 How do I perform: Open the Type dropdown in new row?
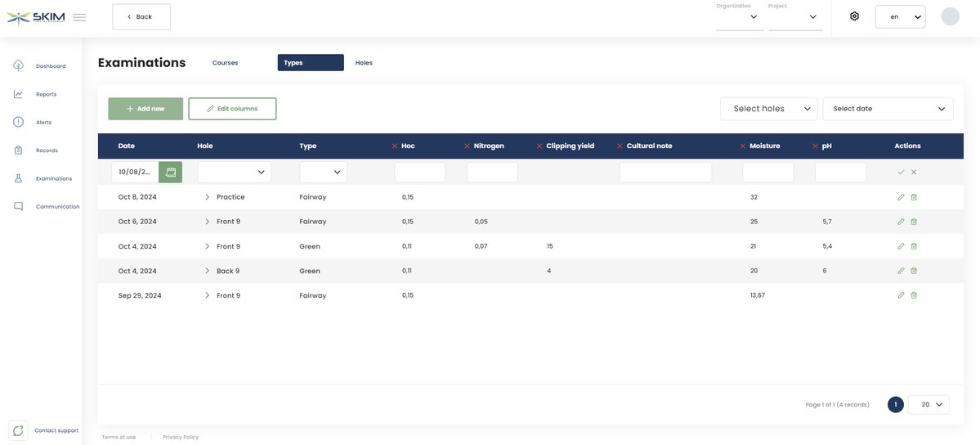point(323,172)
